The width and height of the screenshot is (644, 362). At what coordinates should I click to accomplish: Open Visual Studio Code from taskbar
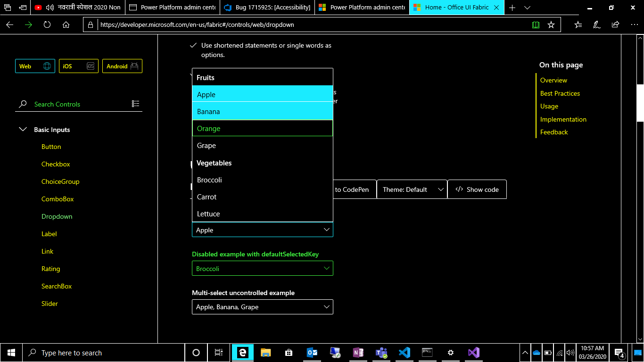(x=405, y=353)
